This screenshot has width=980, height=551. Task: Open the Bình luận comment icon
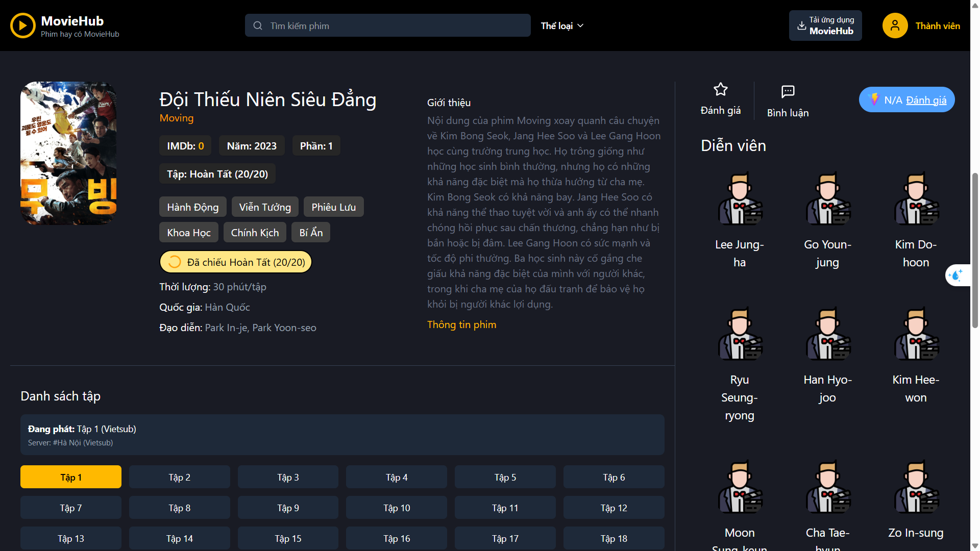(788, 92)
